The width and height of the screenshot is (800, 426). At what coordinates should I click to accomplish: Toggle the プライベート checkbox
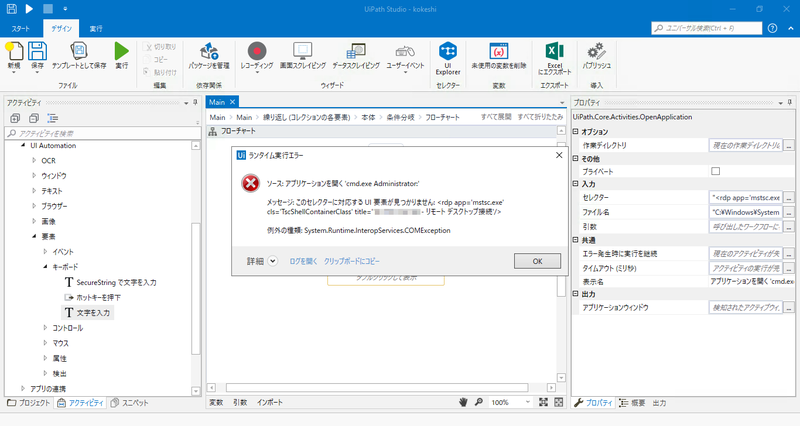coord(715,171)
